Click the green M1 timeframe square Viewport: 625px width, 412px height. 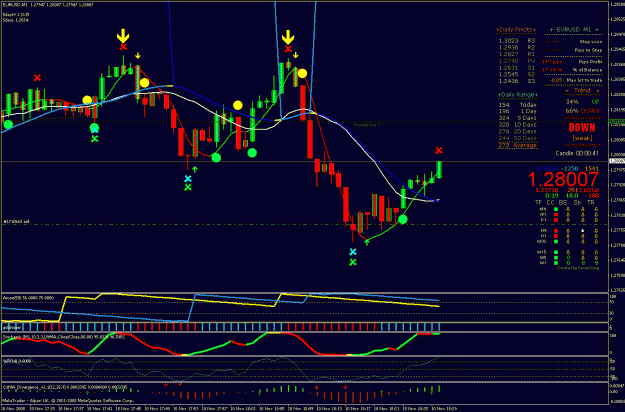coord(556,263)
